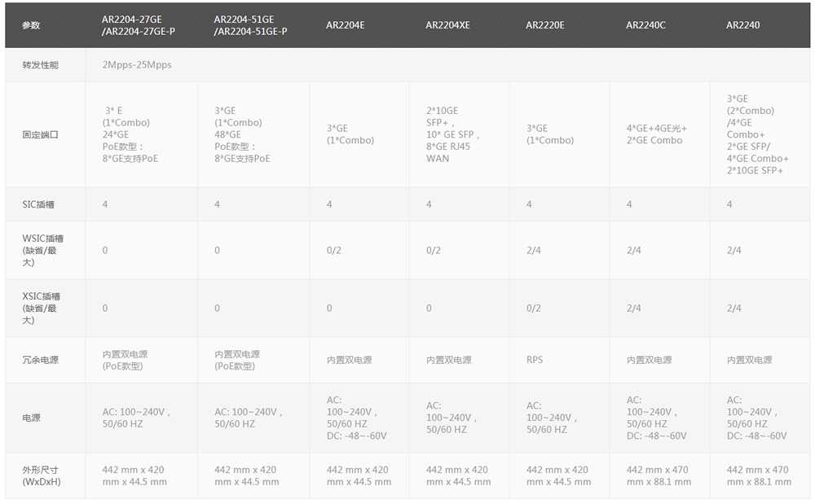The image size is (815, 504).
Task: Click the AR2240C column header
Action: [645, 25]
